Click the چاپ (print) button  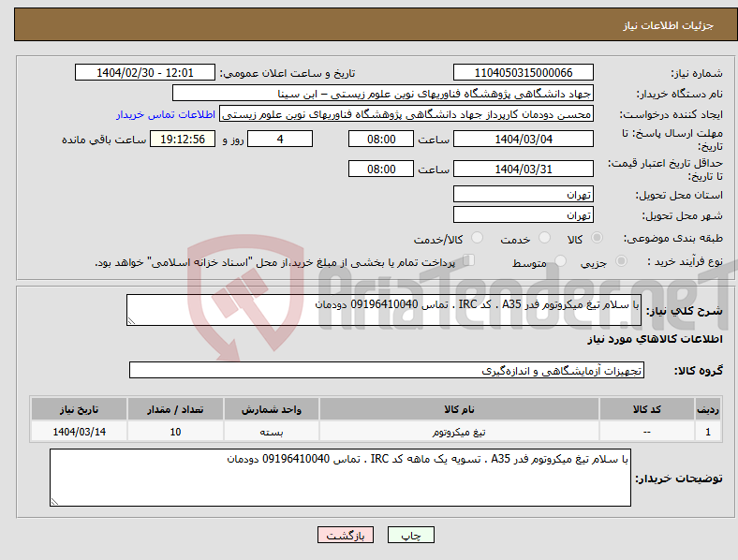coord(410,535)
